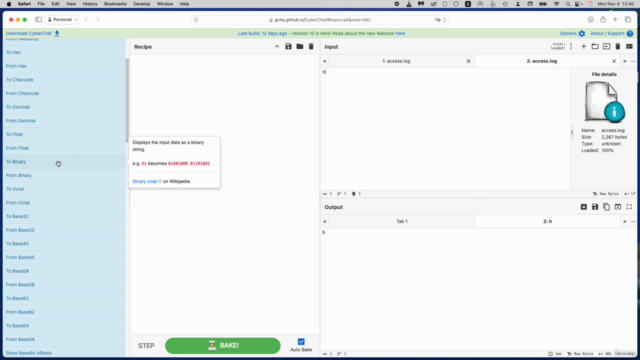This screenshot has width=640, height=360.
Task: Open About / Support help icon
Action: 630,33
